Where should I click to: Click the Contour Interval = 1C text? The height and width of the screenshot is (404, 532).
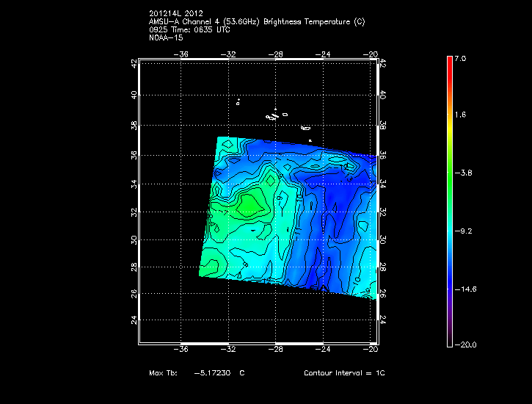point(344,373)
